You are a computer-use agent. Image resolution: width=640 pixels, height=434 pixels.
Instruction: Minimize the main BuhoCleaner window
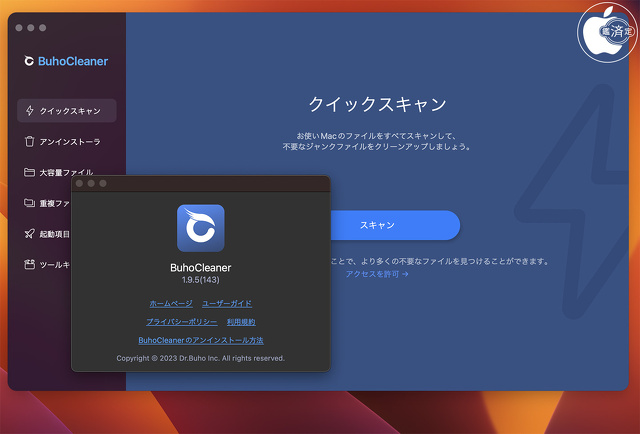[31, 28]
